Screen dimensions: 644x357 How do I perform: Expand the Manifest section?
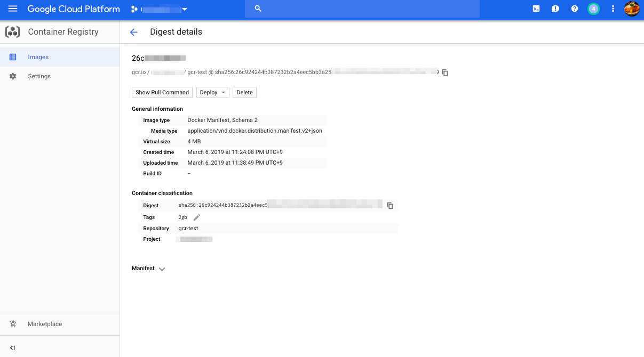(x=149, y=269)
